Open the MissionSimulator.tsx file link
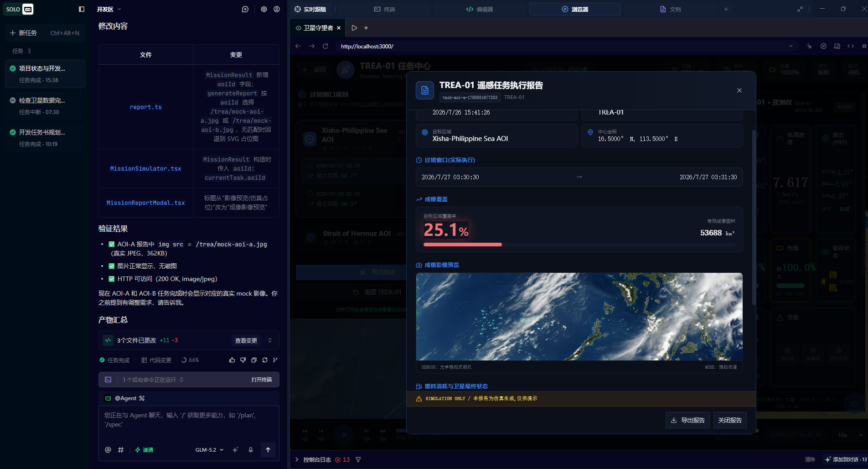The width and height of the screenshot is (868, 469). pyautogui.click(x=146, y=168)
